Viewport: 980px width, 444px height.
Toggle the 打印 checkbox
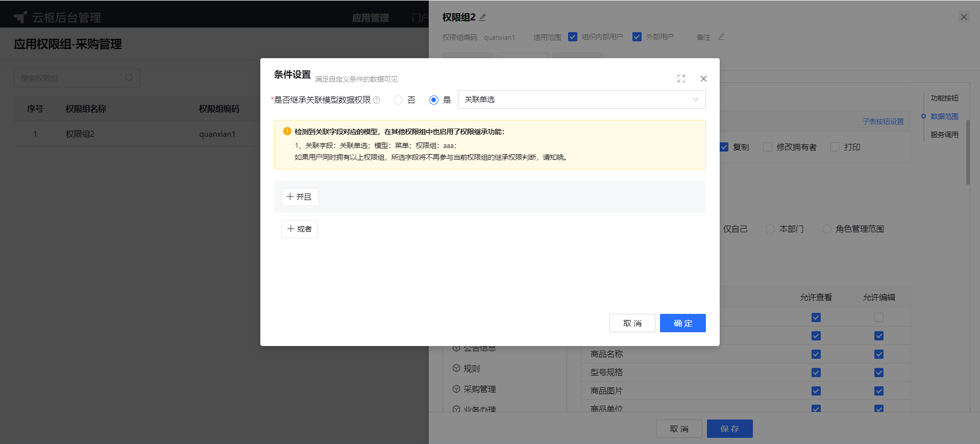[835, 147]
